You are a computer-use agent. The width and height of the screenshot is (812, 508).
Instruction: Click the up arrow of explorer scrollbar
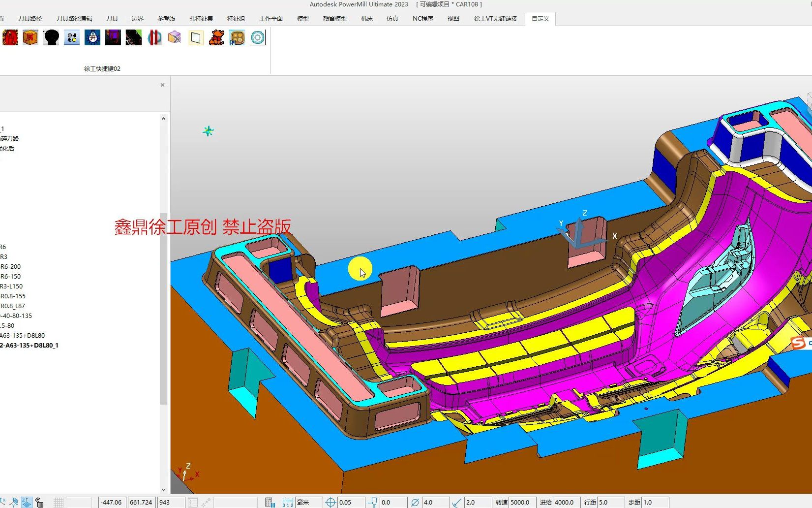point(164,119)
